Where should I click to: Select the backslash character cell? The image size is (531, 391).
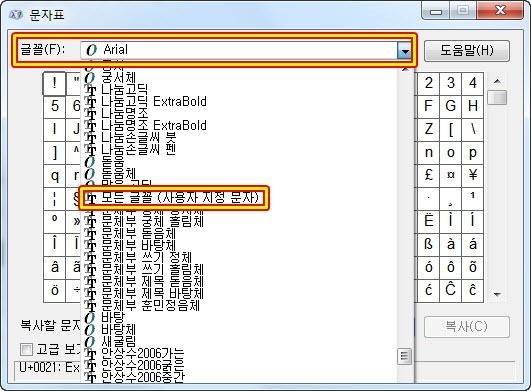click(472, 130)
